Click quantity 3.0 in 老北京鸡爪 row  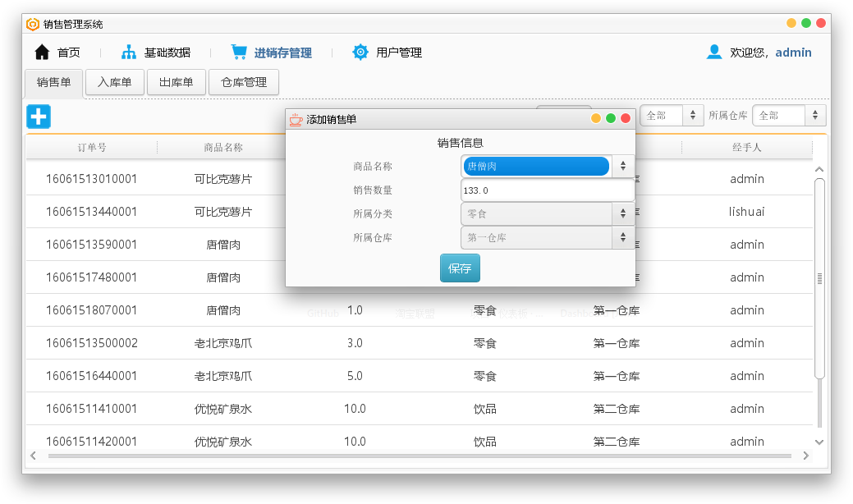355,343
